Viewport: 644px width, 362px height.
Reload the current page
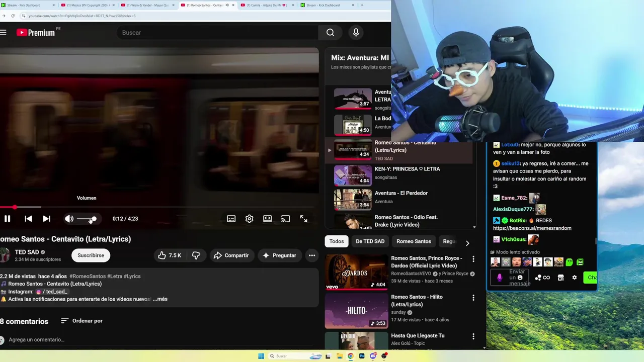pyautogui.click(x=13, y=16)
